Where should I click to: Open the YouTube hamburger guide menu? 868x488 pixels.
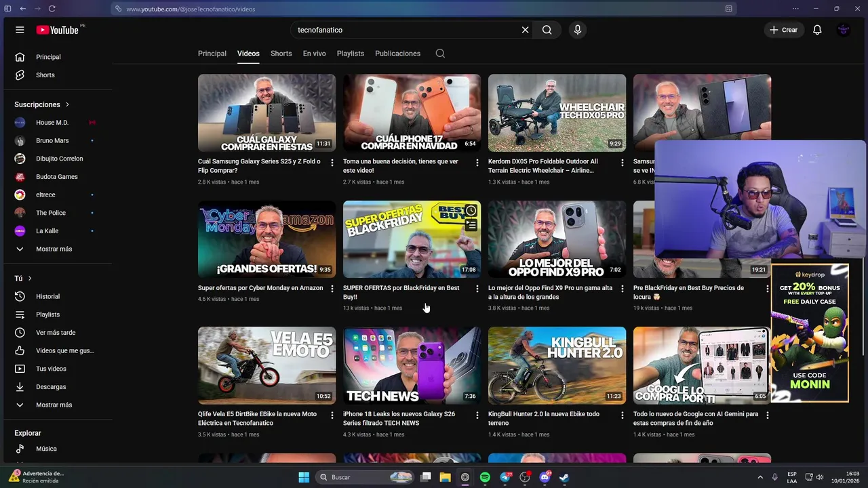click(x=20, y=30)
